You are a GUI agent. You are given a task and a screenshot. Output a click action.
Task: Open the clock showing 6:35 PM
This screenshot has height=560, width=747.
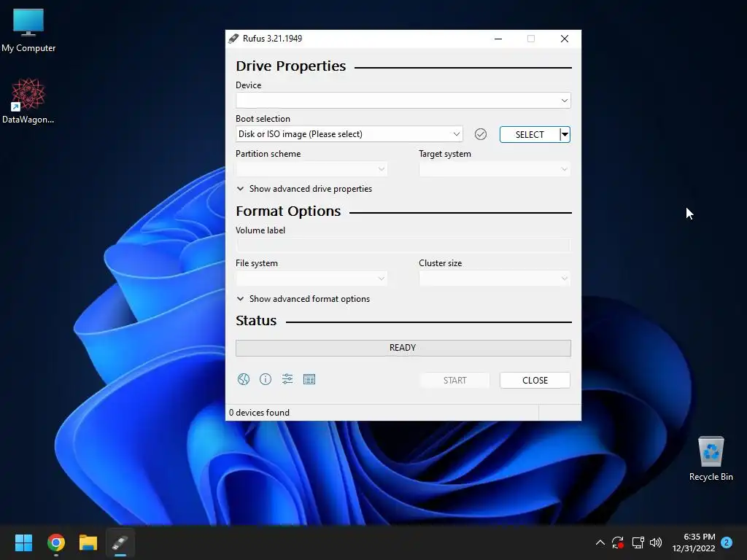694,542
